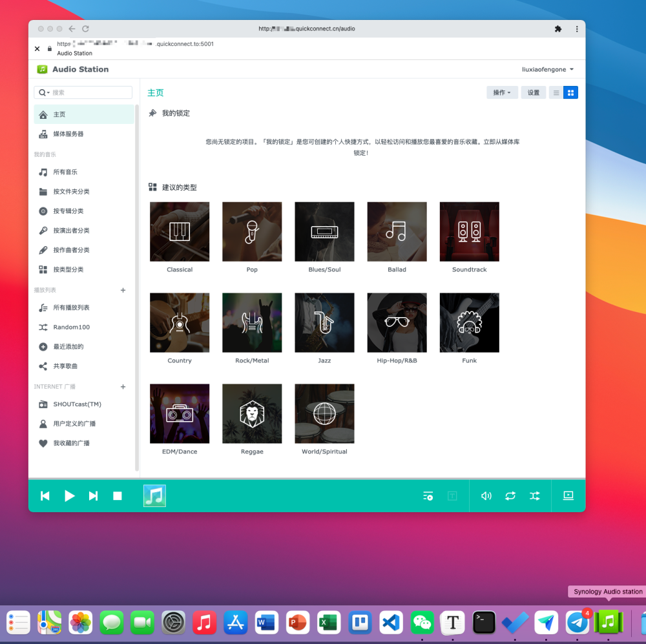Click the Audio Station logo icon

42,69
